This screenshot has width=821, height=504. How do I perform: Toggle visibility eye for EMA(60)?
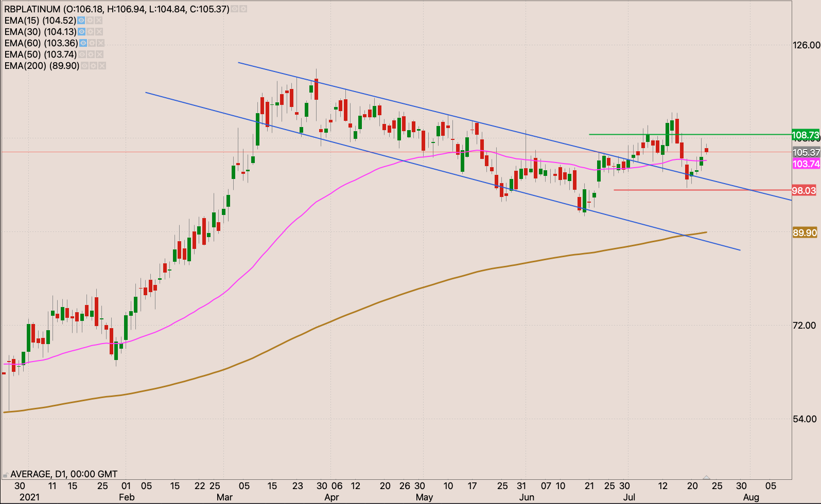point(83,43)
